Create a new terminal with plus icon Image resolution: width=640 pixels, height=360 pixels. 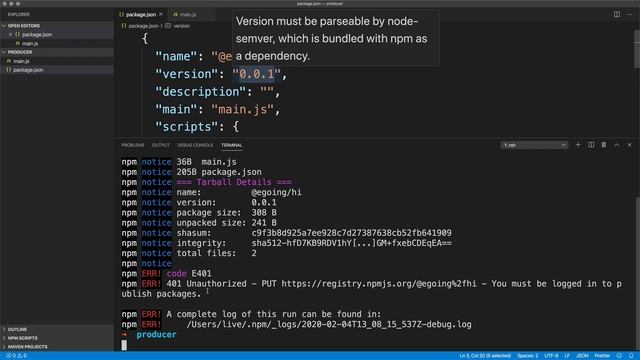578,145
